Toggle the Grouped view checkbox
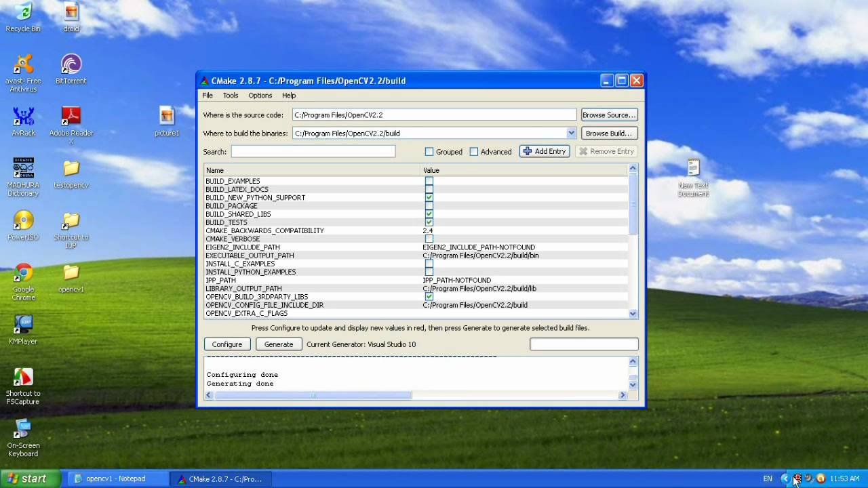This screenshot has height=488, width=868. tap(429, 152)
